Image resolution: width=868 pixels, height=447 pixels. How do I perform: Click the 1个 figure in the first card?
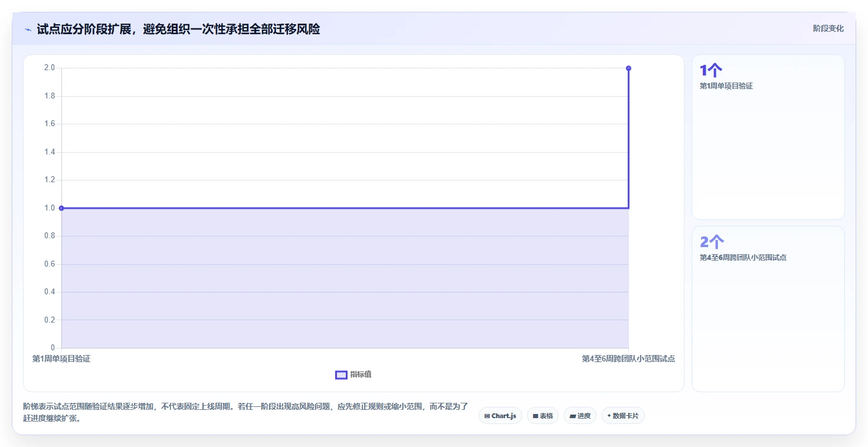click(x=711, y=71)
